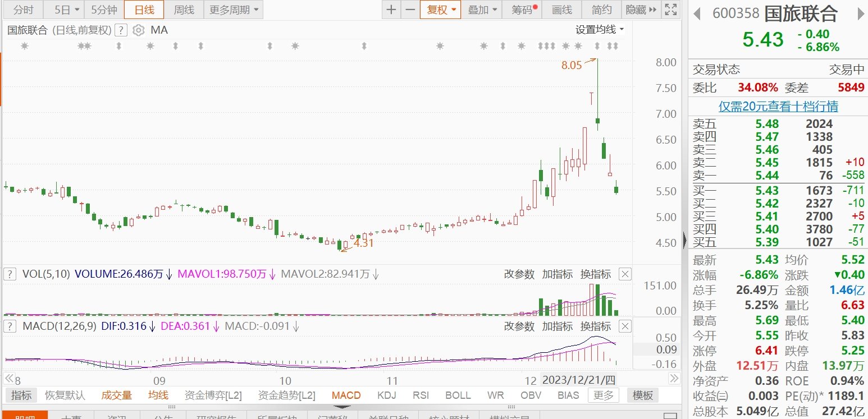Click the 涨停 price 6.41
This screenshot has height=419, width=868.
point(766,352)
